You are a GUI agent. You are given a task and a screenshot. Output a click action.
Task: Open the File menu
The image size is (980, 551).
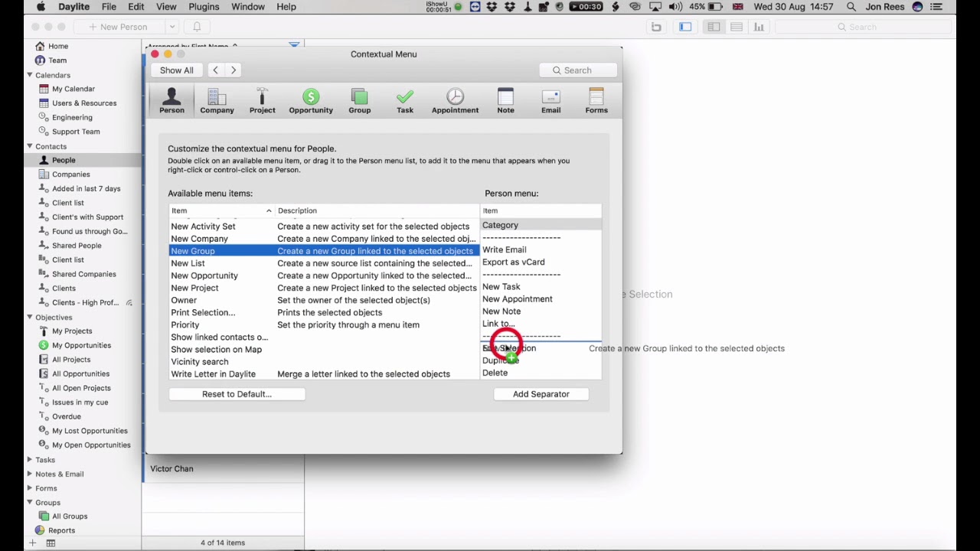tap(109, 7)
